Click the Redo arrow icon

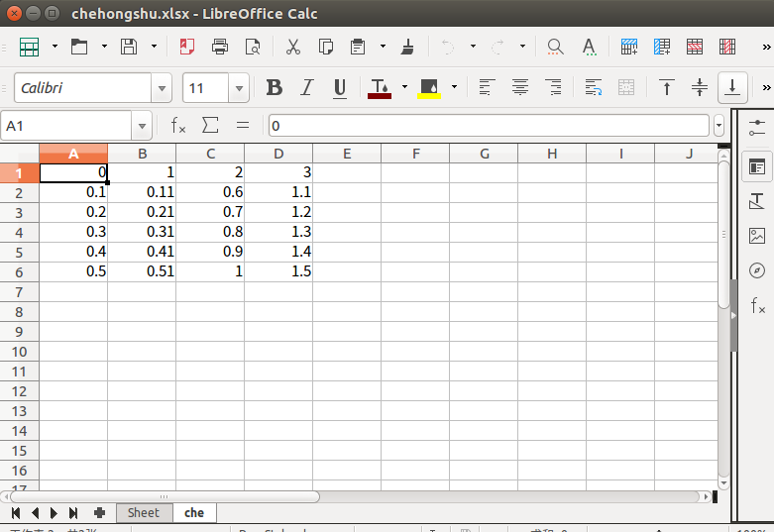point(498,47)
